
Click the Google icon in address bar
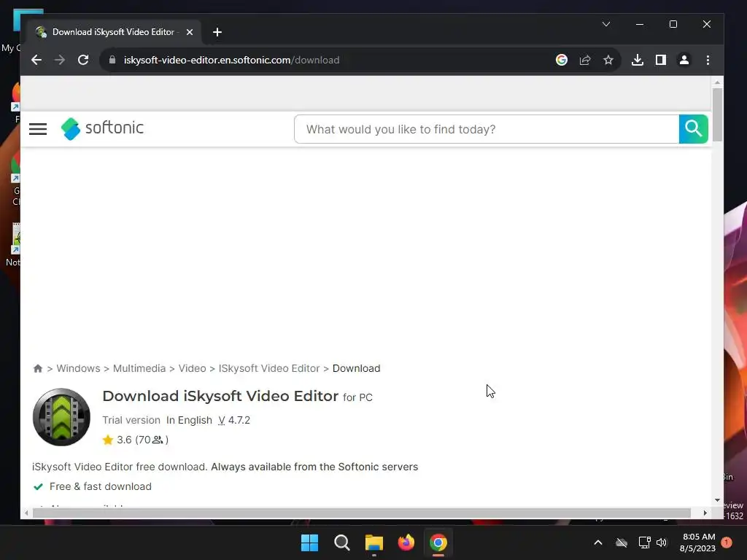562,60
